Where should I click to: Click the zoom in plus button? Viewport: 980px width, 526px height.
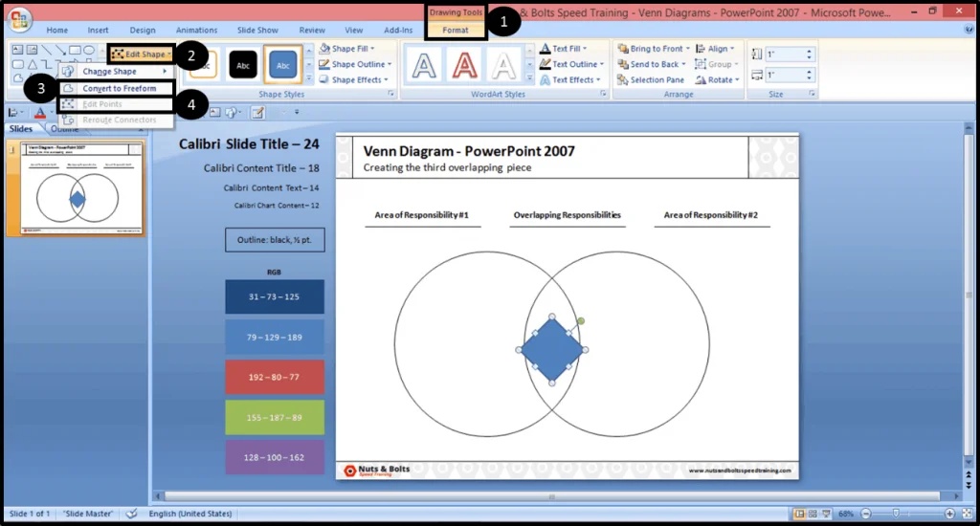click(949, 514)
